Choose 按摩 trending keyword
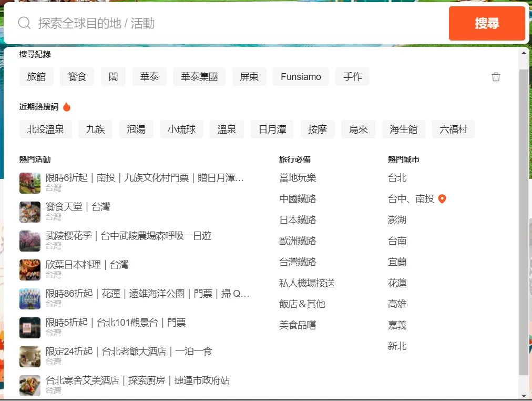Screen dimensions: 532x401 click(318, 129)
